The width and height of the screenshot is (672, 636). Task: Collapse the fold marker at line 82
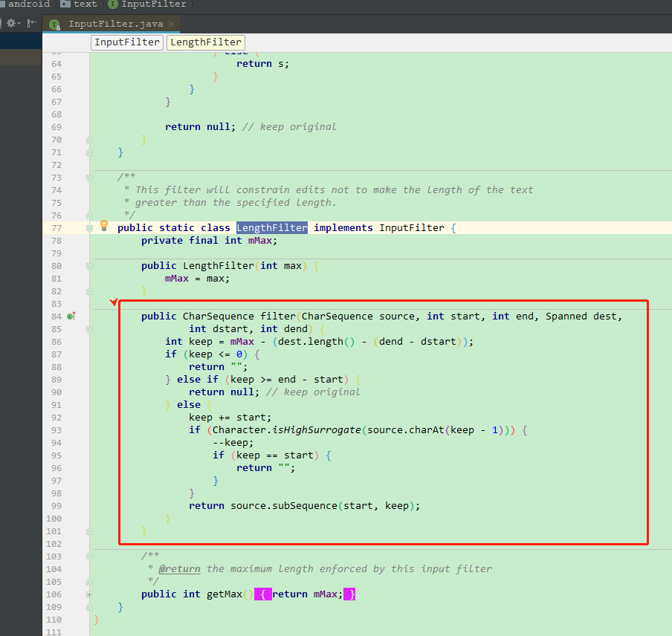[x=89, y=292]
